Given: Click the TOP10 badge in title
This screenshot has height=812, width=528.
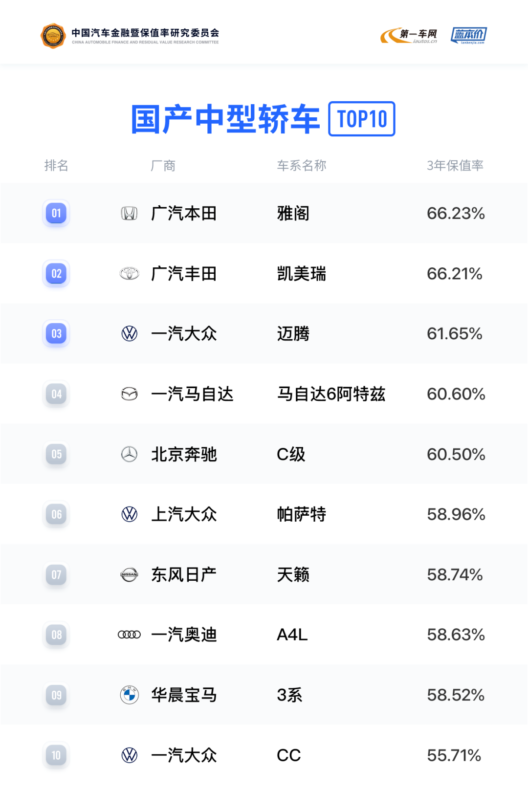Looking at the screenshot, I should pos(362,119).
